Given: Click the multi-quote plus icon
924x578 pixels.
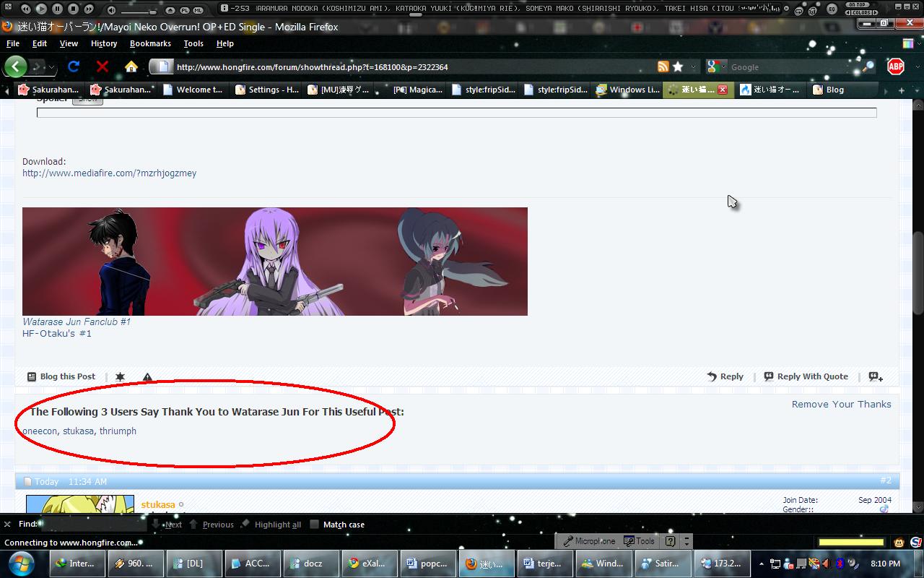Looking at the screenshot, I should (876, 376).
